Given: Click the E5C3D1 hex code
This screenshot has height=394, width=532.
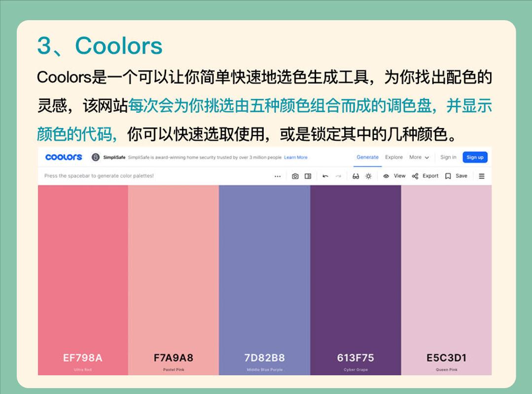Looking at the screenshot, I should [x=447, y=358].
